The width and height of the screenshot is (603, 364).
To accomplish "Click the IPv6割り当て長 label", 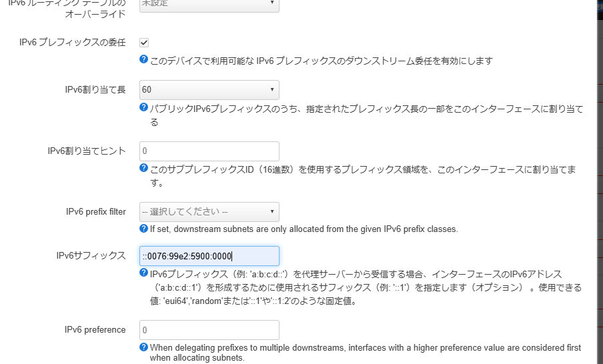I will click(95, 89).
